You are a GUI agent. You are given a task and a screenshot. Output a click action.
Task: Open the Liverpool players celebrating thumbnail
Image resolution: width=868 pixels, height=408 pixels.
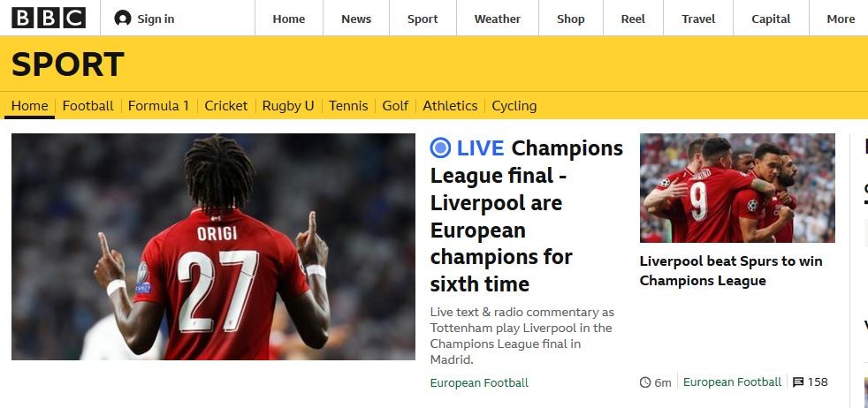pos(737,188)
